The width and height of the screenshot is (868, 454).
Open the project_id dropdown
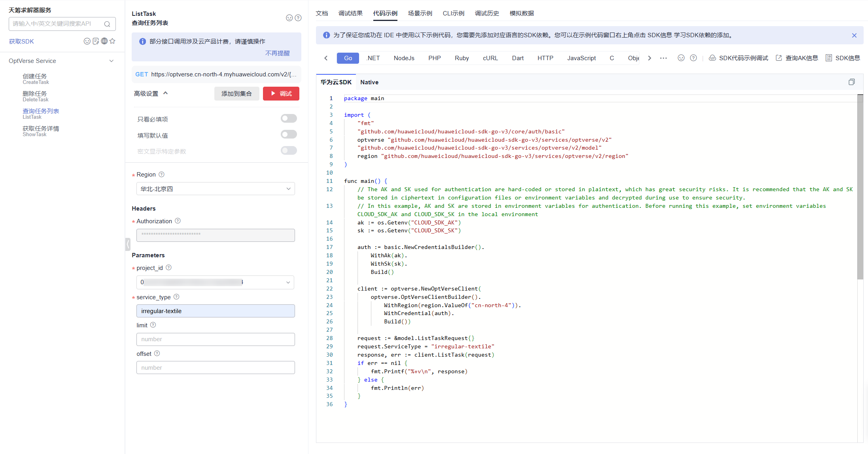tap(216, 282)
